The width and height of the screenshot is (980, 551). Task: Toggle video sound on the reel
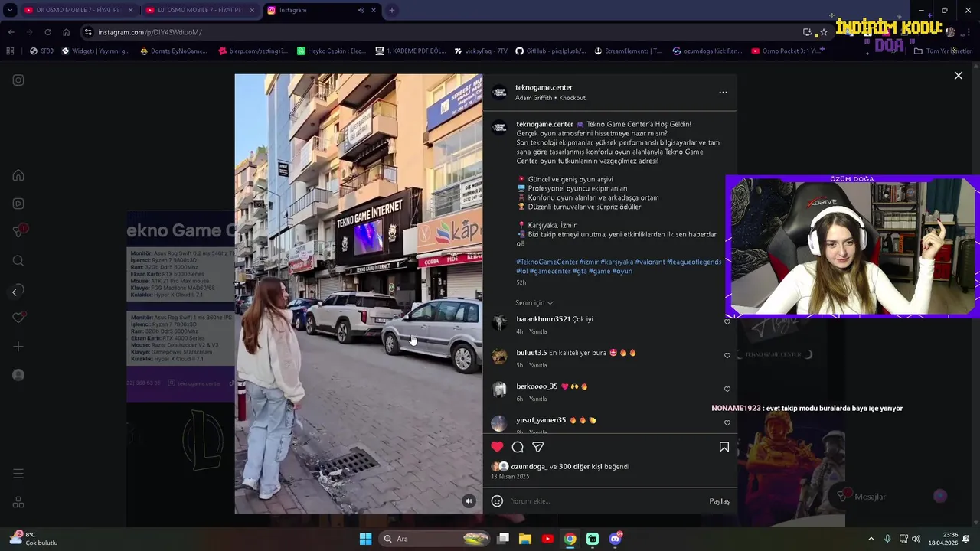pos(469,501)
